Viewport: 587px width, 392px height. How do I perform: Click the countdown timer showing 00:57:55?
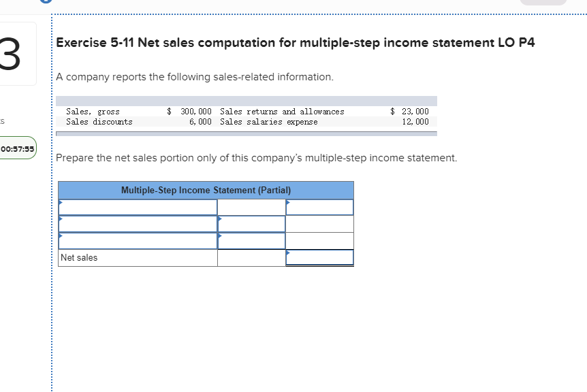17,148
